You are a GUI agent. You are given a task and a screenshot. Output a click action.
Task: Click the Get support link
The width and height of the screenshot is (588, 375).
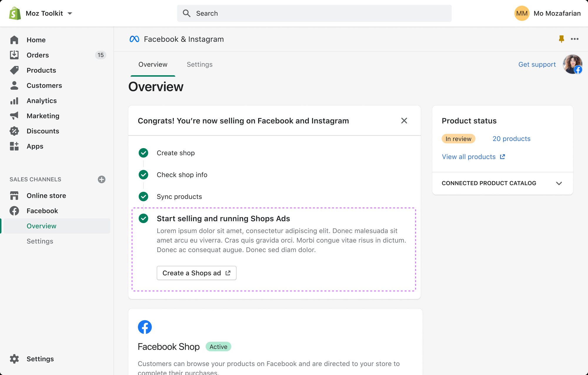tap(537, 65)
